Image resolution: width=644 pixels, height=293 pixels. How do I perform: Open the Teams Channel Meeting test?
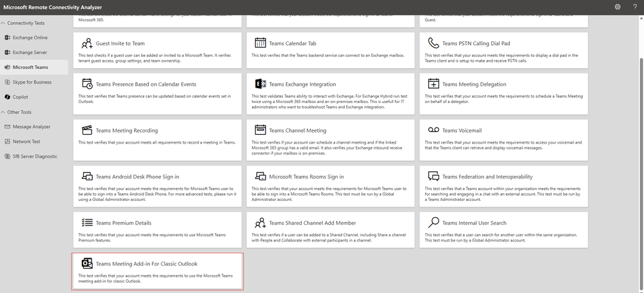point(331,140)
